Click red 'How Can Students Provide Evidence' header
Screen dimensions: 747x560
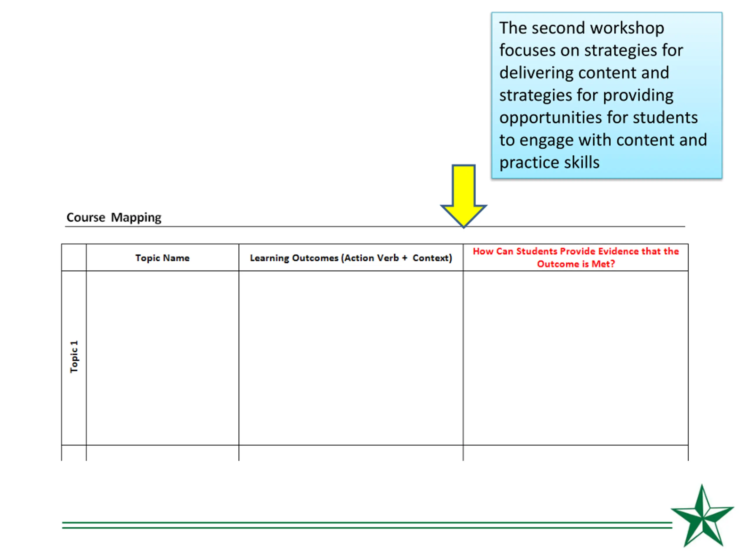576,258
